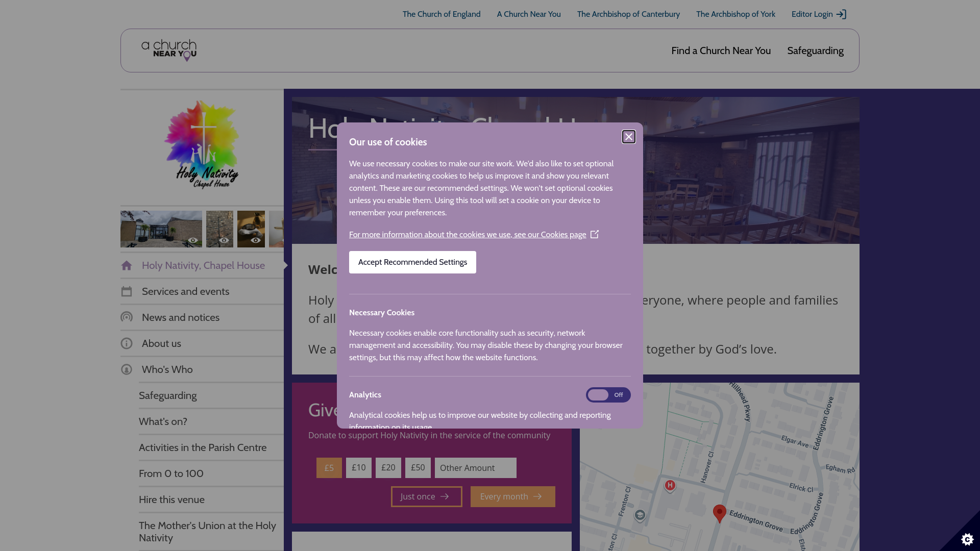980x551 pixels.
Task: Open The Mother's Union at the Holy Nativity
Action: pos(207,532)
